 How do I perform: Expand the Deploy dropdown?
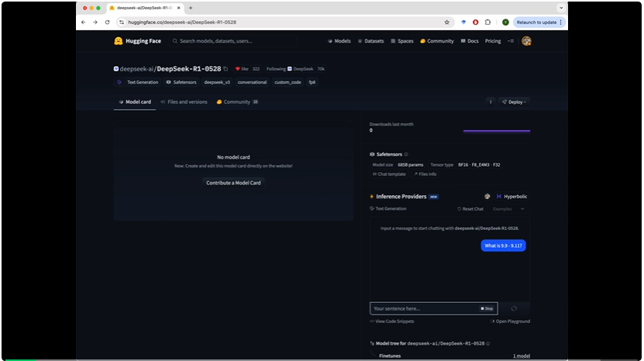pyautogui.click(x=514, y=101)
